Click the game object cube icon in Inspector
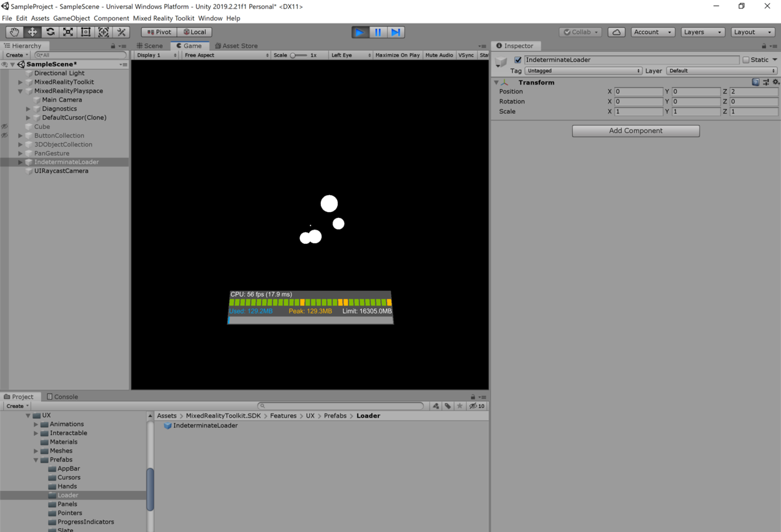 [500, 62]
